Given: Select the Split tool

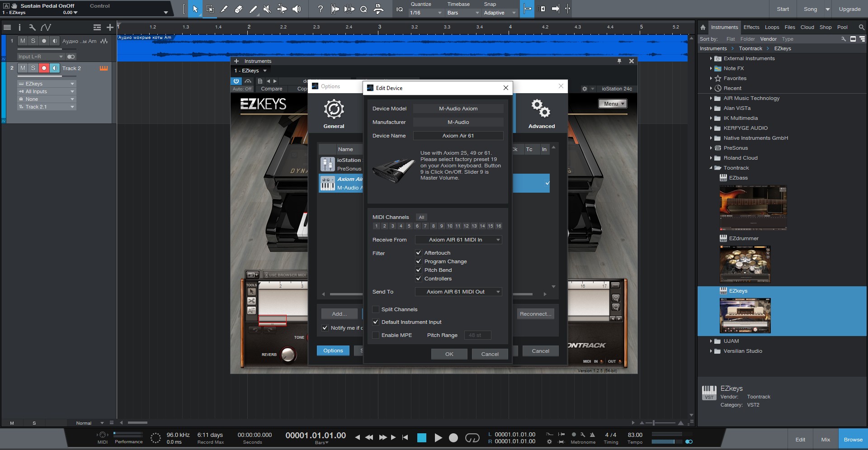Looking at the screenshot, I should tap(224, 9).
